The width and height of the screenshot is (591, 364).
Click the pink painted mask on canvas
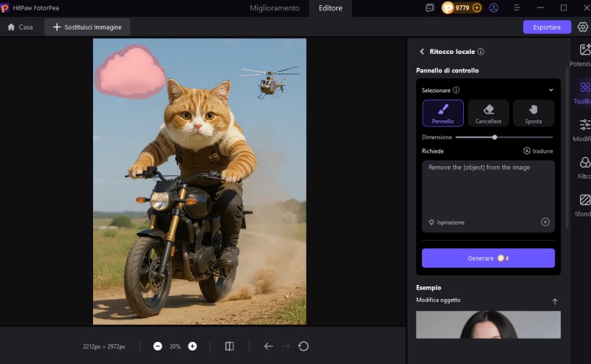130,72
